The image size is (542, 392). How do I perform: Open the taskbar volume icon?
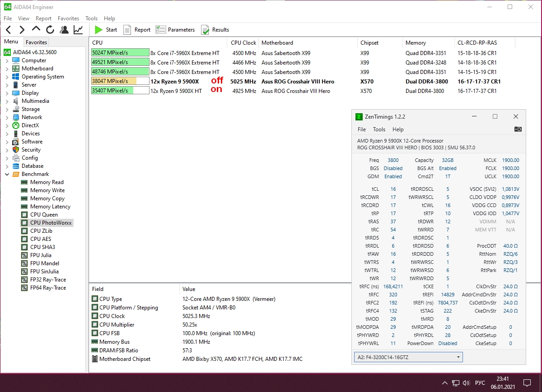tap(467, 383)
